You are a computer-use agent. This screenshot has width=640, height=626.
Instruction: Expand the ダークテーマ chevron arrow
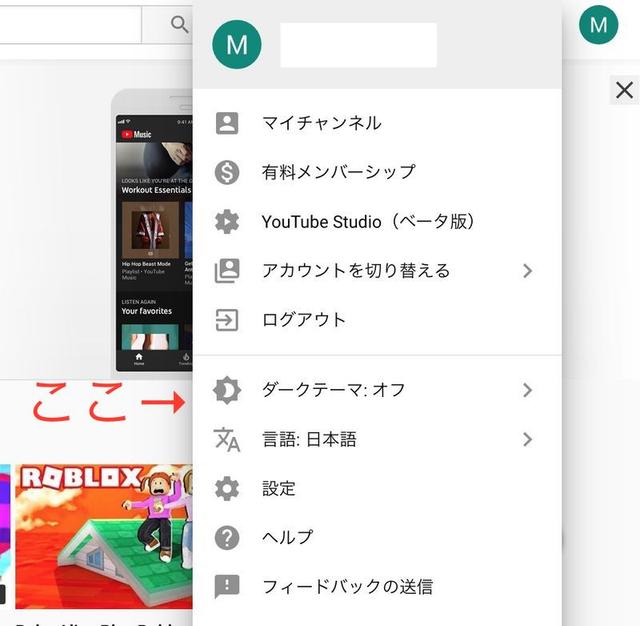click(527, 390)
